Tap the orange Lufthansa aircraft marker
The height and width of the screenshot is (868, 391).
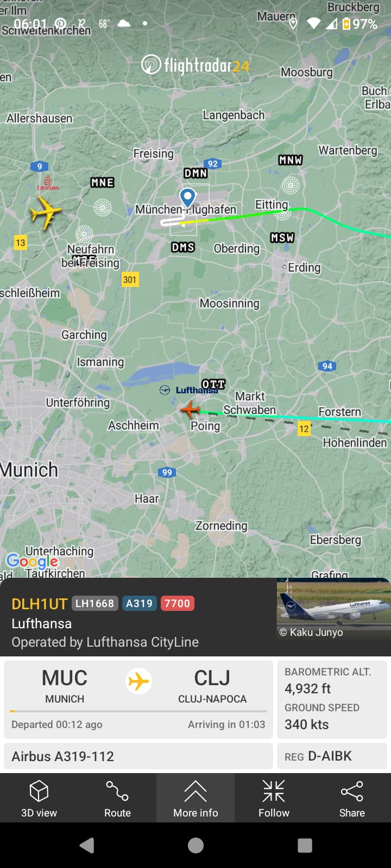pos(190,409)
